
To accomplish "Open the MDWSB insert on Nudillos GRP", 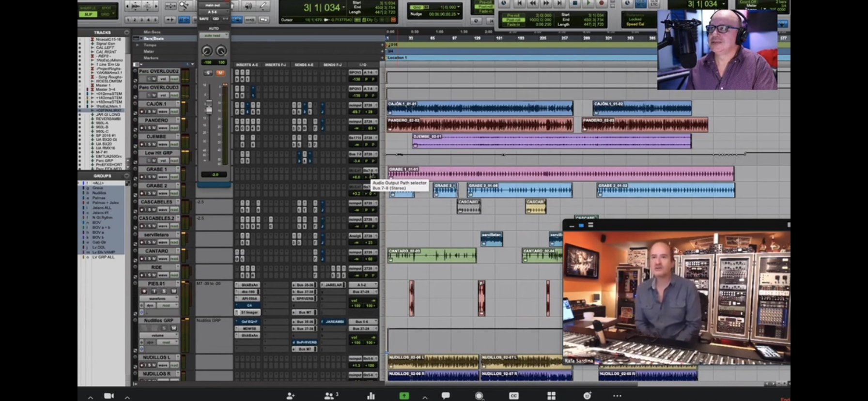I will coord(248,328).
